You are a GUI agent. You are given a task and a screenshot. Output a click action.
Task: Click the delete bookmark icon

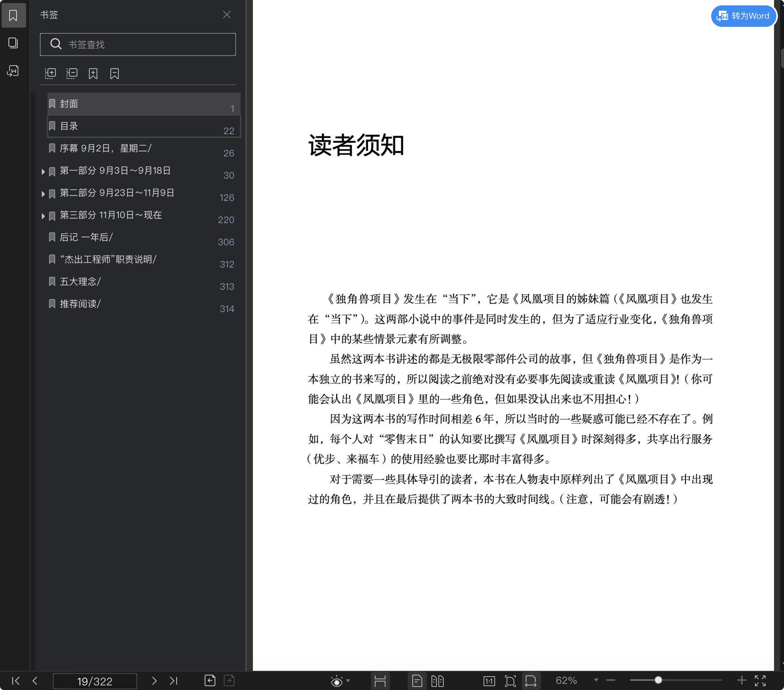click(114, 73)
